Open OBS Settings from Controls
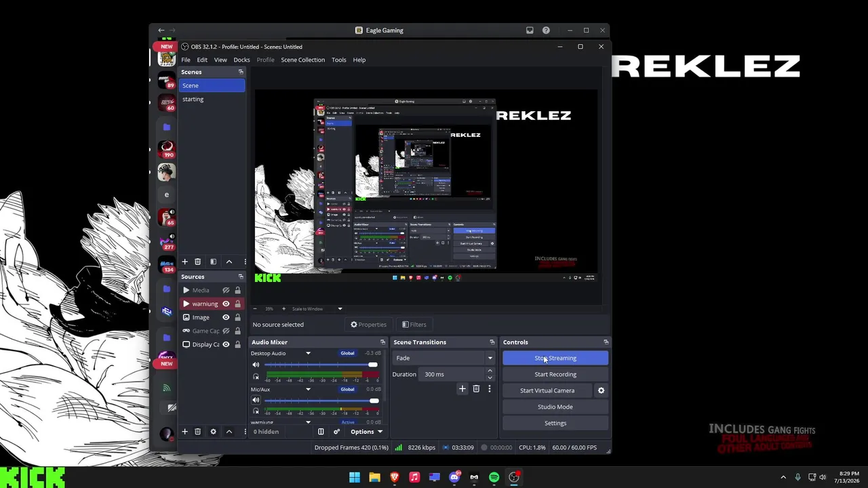 555,423
